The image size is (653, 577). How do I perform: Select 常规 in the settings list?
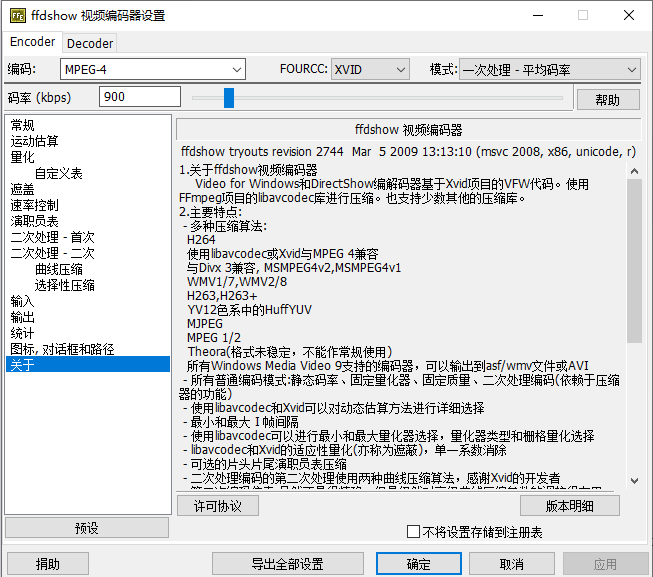[x=22, y=125]
